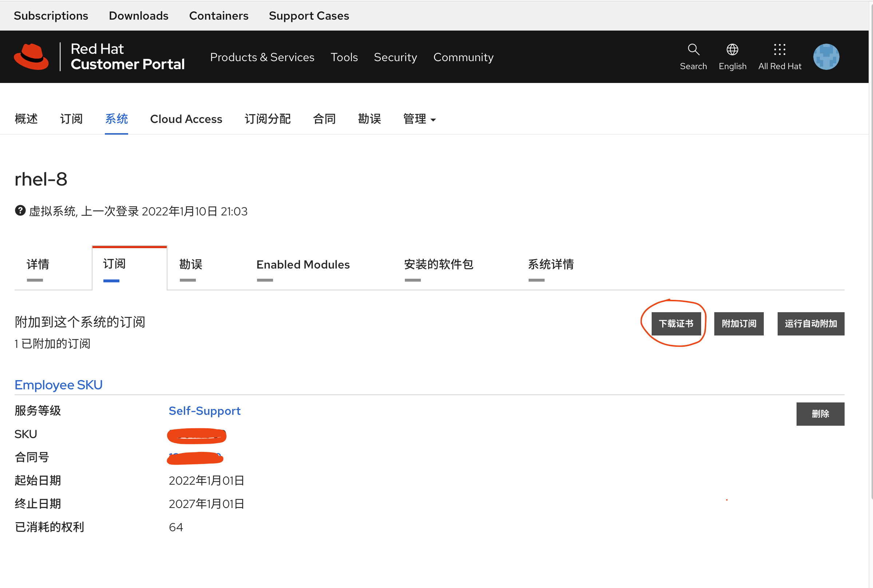Open the Search magnifier icon
This screenshot has width=873, height=588.
tap(693, 49)
